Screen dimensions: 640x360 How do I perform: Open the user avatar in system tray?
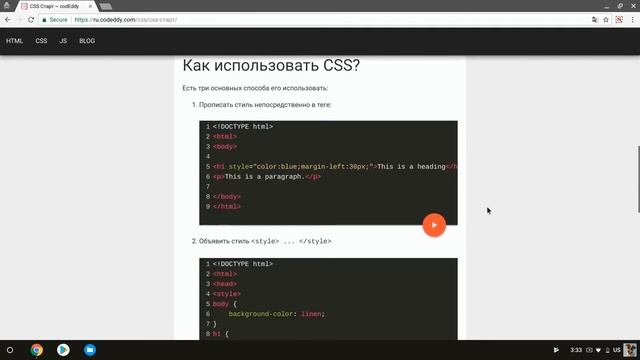click(630, 350)
